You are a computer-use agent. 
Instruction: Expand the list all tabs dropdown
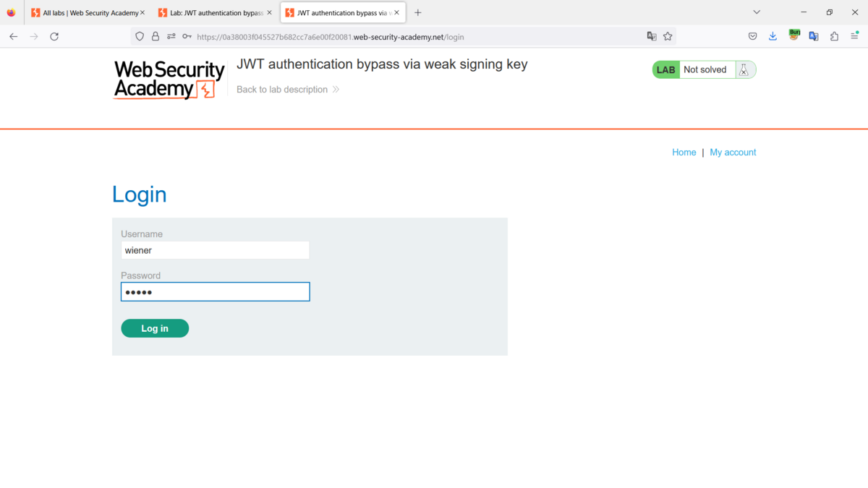757,12
